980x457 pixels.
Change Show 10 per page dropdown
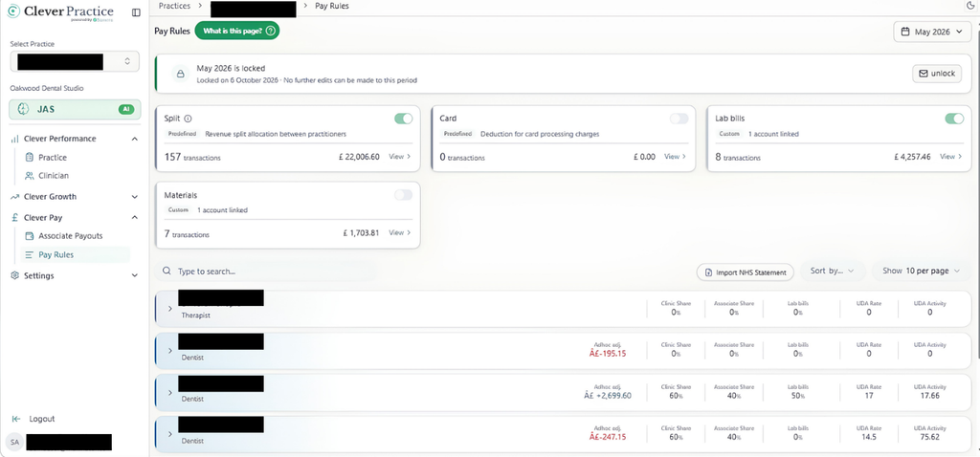pyautogui.click(x=922, y=271)
